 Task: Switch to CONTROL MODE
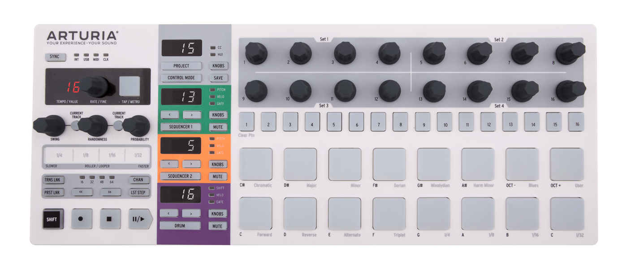pyautogui.click(x=182, y=77)
